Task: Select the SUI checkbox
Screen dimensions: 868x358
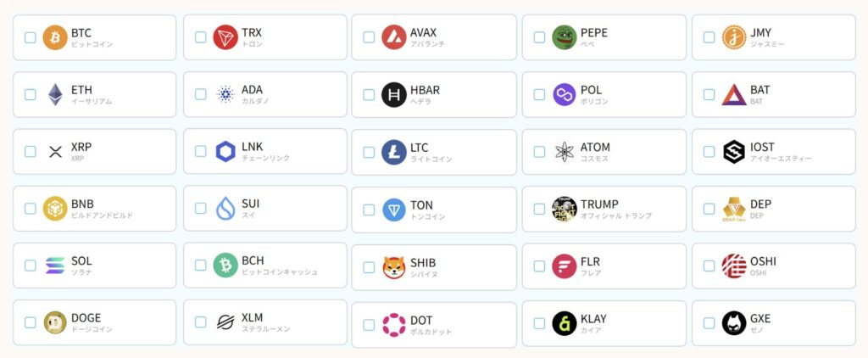Action: pyautogui.click(x=200, y=209)
